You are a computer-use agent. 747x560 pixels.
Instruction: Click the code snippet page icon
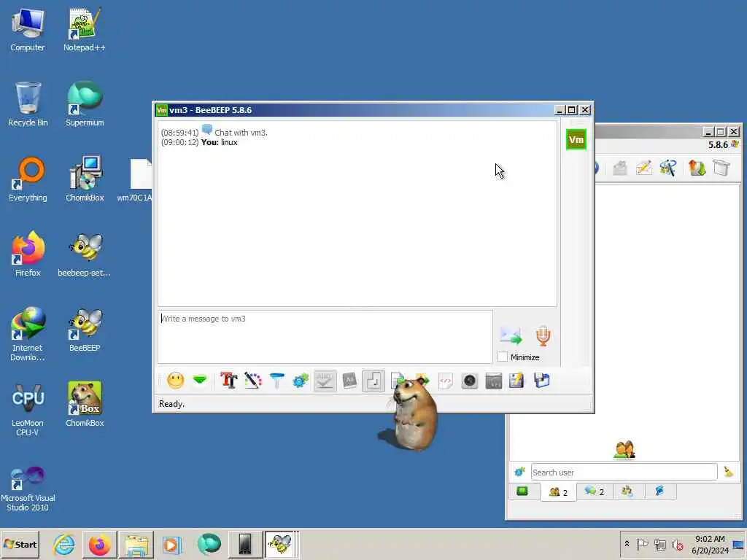pos(446,381)
